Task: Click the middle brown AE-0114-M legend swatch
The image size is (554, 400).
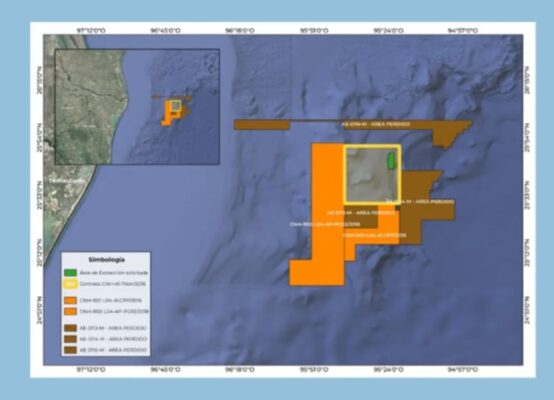Action: point(70,339)
